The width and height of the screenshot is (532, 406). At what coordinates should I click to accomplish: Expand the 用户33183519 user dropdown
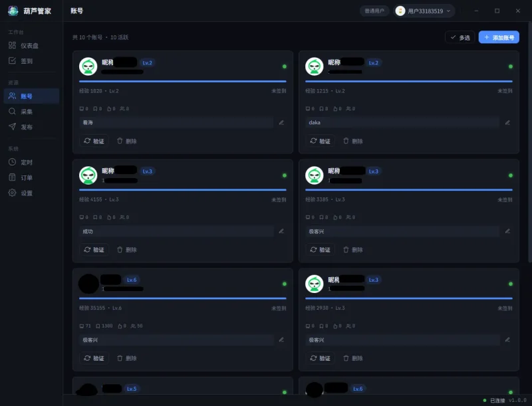point(424,11)
